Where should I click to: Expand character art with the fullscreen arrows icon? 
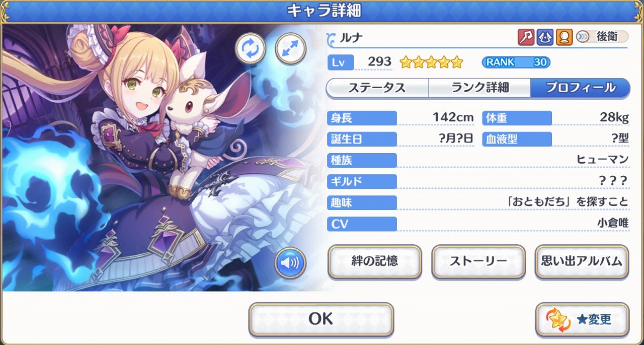291,48
